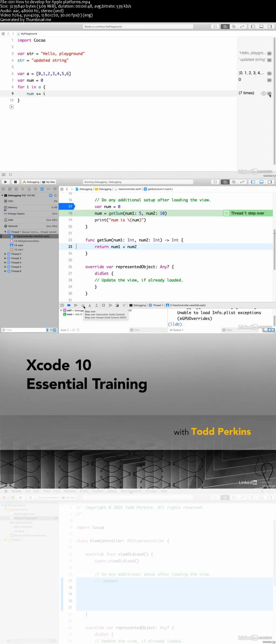Open the Navigate menu in faded menu bar
276x644 pixels.
[70, 491]
